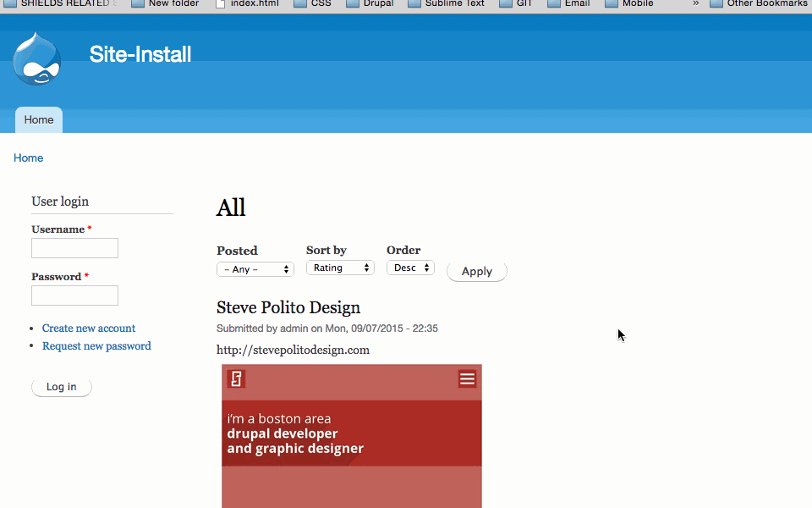
Task: Open the Create new account link
Action: [x=89, y=329]
